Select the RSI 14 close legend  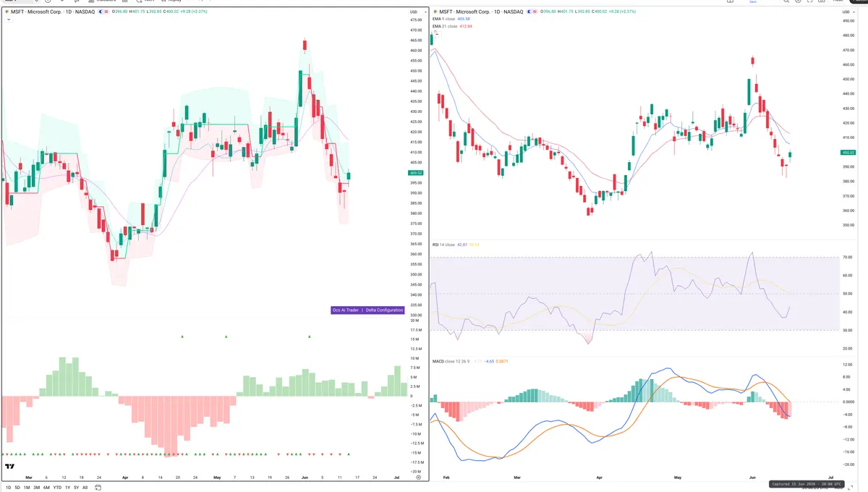pyautogui.click(x=455, y=245)
